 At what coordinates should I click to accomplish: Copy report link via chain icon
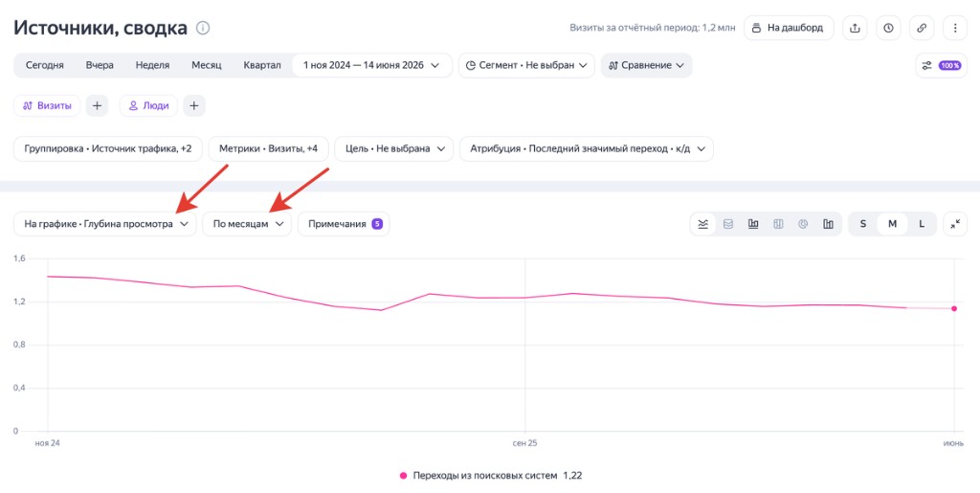click(922, 28)
